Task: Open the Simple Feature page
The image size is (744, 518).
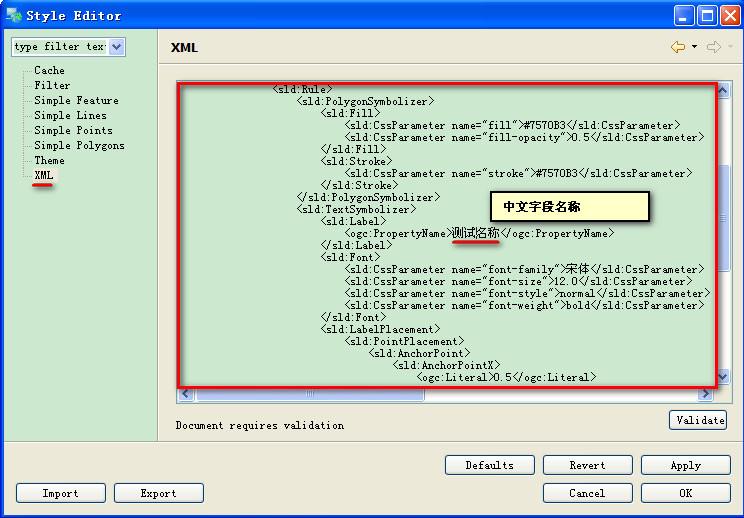Action: (x=76, y=101)
